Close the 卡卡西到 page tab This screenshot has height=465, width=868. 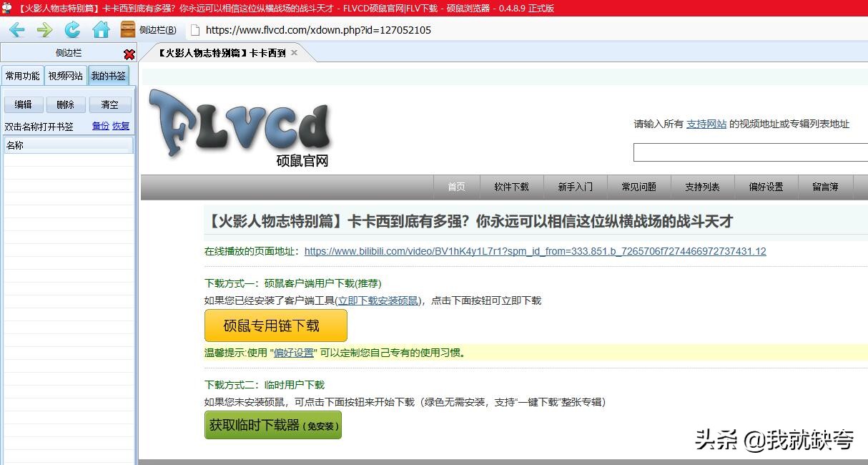294,53
